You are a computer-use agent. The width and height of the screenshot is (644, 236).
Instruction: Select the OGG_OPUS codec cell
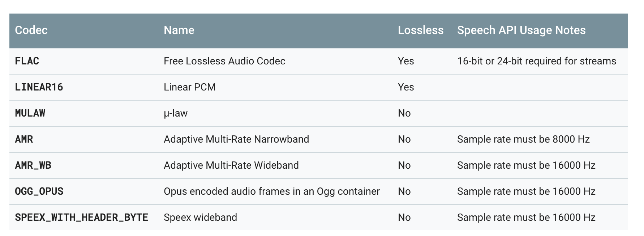coord(39,191)
